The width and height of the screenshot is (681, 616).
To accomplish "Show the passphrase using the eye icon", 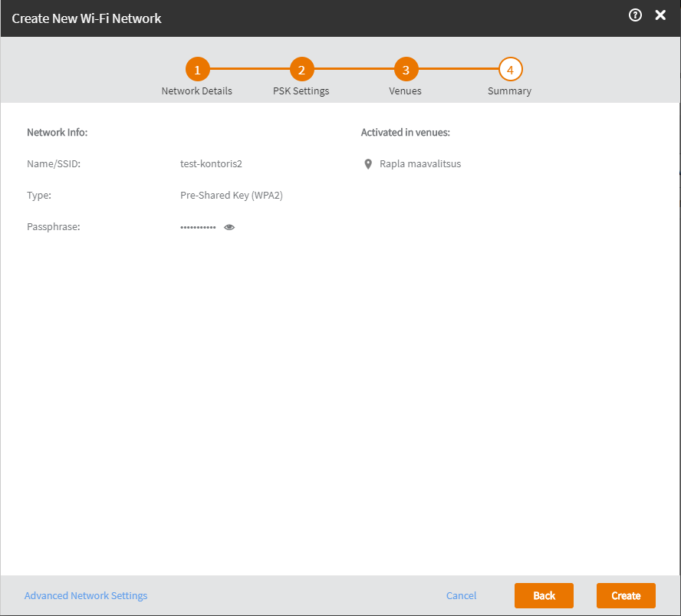I will pyautogui.click(x=229, y=227).
